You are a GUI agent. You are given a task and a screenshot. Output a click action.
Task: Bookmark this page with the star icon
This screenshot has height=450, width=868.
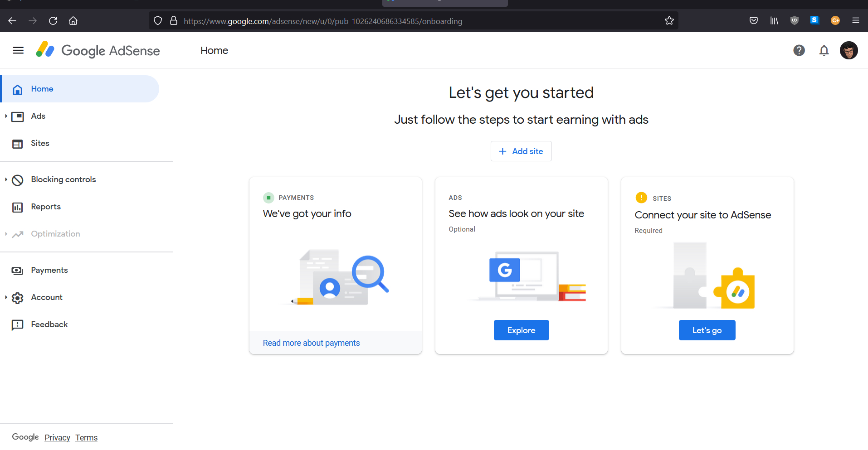click(x=669, y=21)
